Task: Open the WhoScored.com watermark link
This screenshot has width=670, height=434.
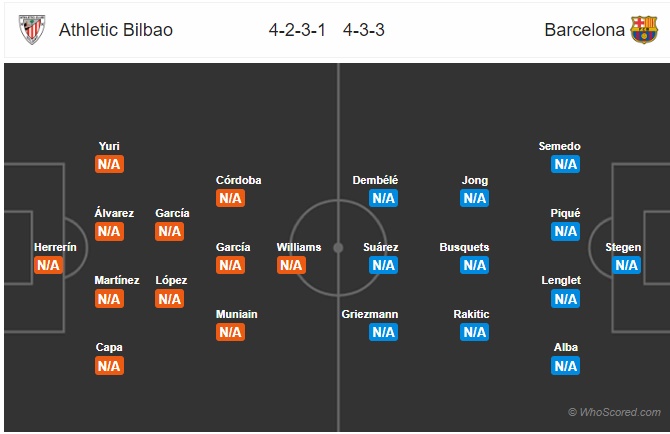Action: click(x=614, y=412)
